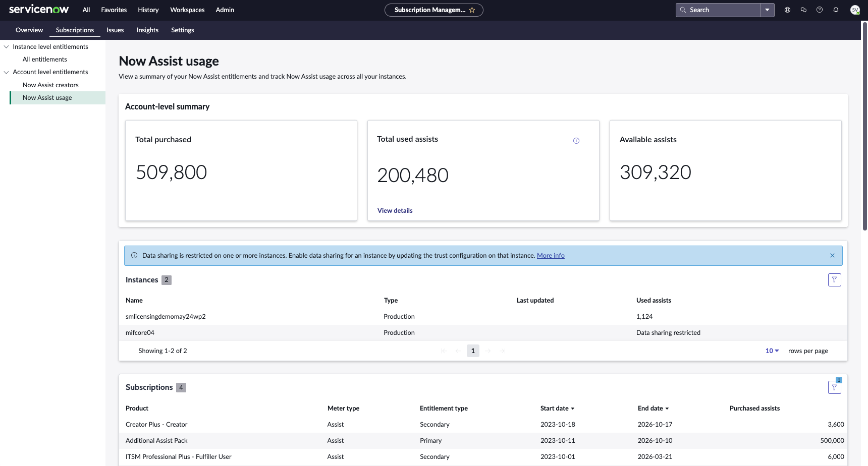The image size is (868, 466).
Task: Click Creator Plus - Creator product
Action: coord(156,425)
